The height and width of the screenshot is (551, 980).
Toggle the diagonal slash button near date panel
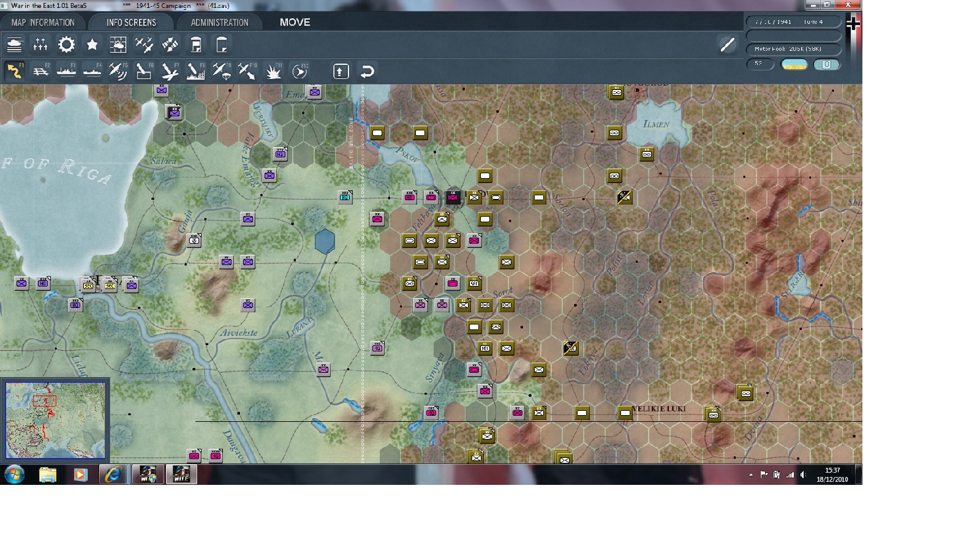click(x=727, y=45)
